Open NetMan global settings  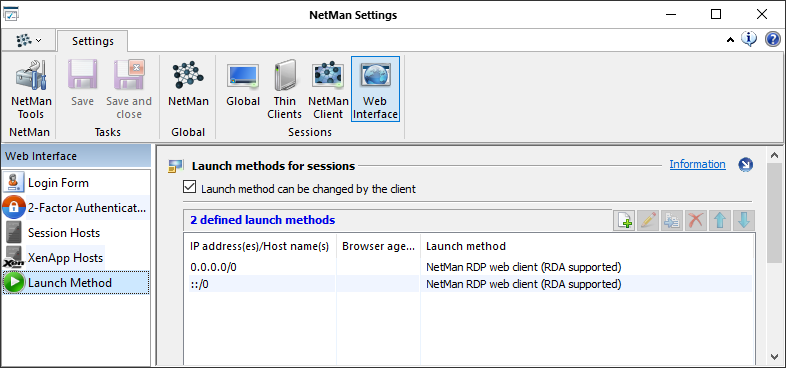pyautogui.click(x=188, y=83)
